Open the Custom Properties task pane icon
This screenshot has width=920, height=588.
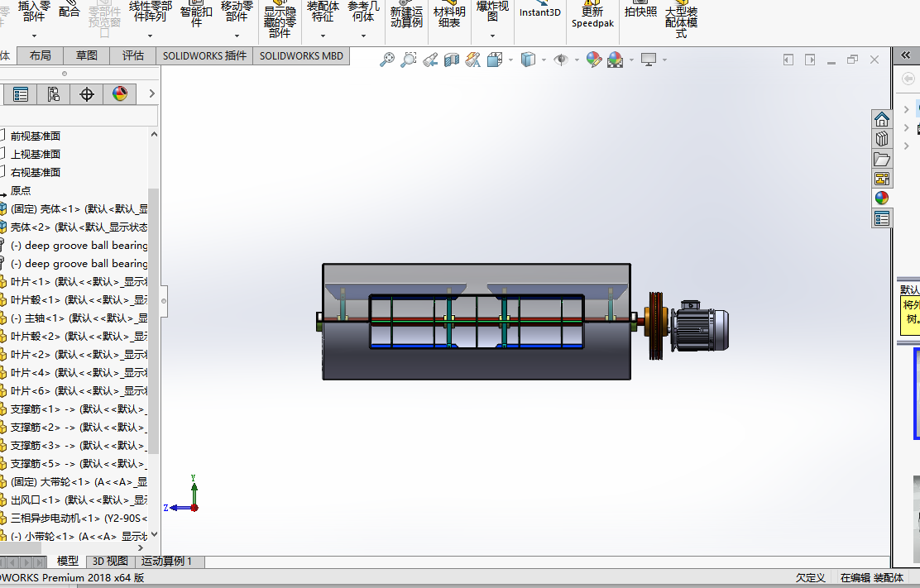pyautogui.click(x=882, y=218)
